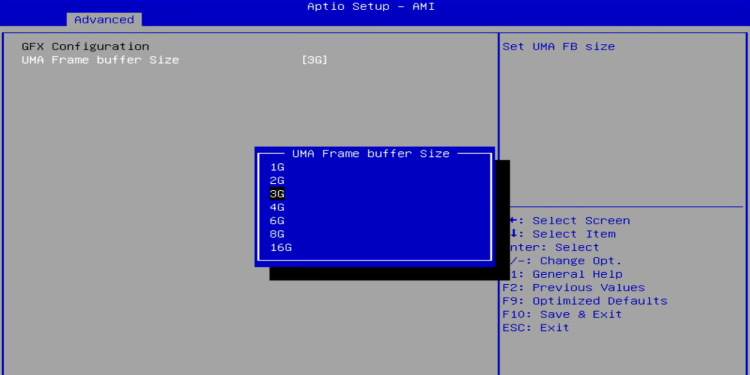Click the Select Item arrow hint
750x375 pixels.
pyautogui.click(x=562, y=234)
